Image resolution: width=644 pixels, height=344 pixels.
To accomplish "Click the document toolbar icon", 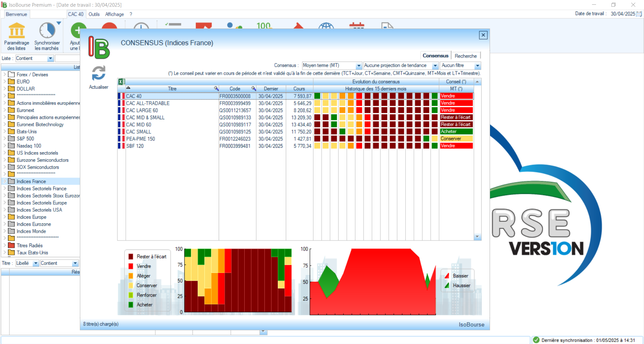I will (387, 26).
